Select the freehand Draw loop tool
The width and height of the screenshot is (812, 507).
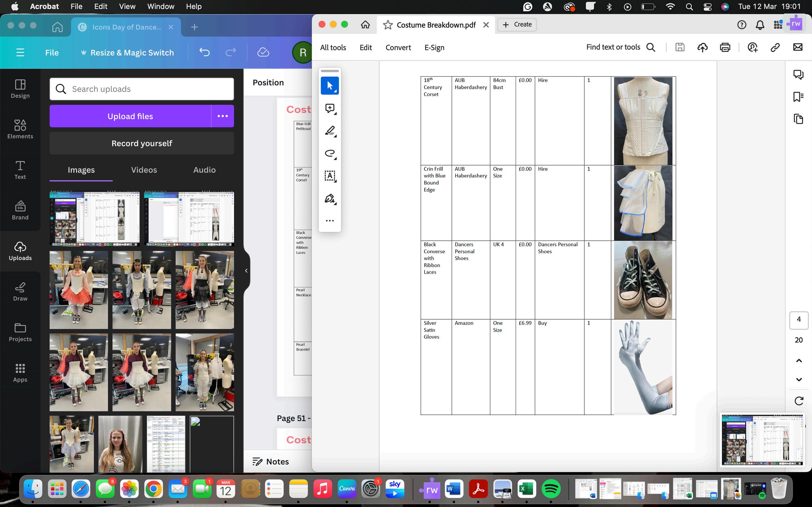point(330,153)
